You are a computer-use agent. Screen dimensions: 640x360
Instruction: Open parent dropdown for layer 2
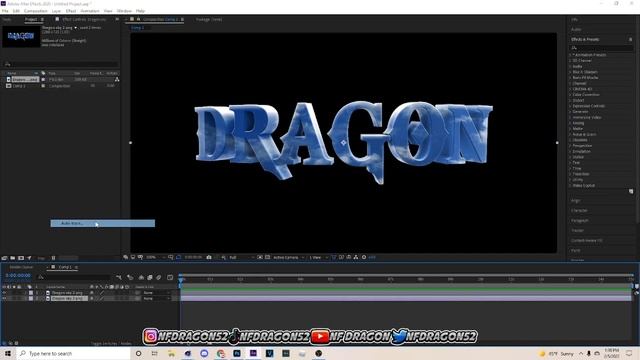pos(156,298)
